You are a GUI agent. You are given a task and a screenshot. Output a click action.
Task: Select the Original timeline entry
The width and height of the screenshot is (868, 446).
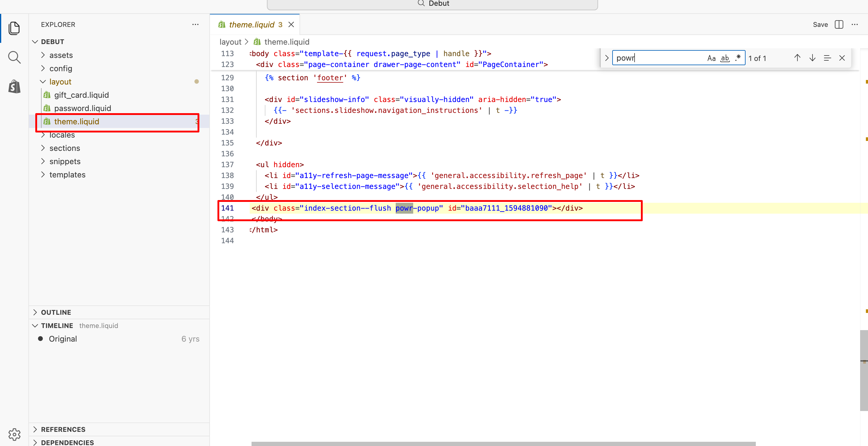tap(119, 339)
